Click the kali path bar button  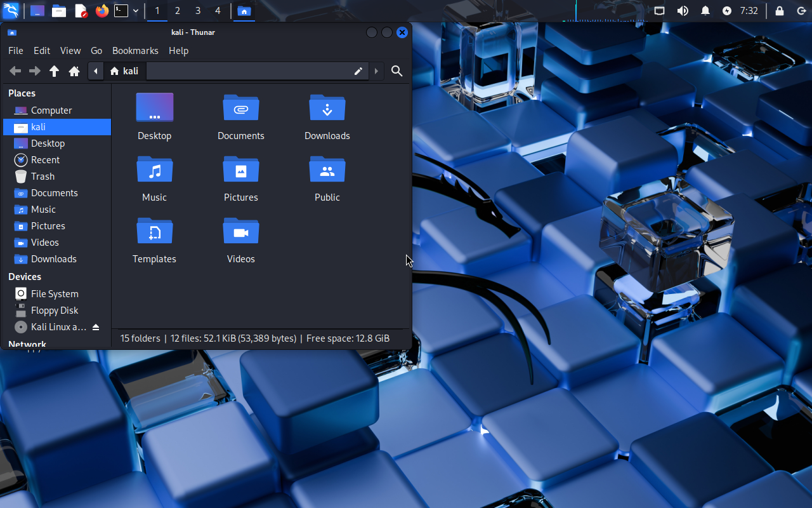(x=124, y=71)
